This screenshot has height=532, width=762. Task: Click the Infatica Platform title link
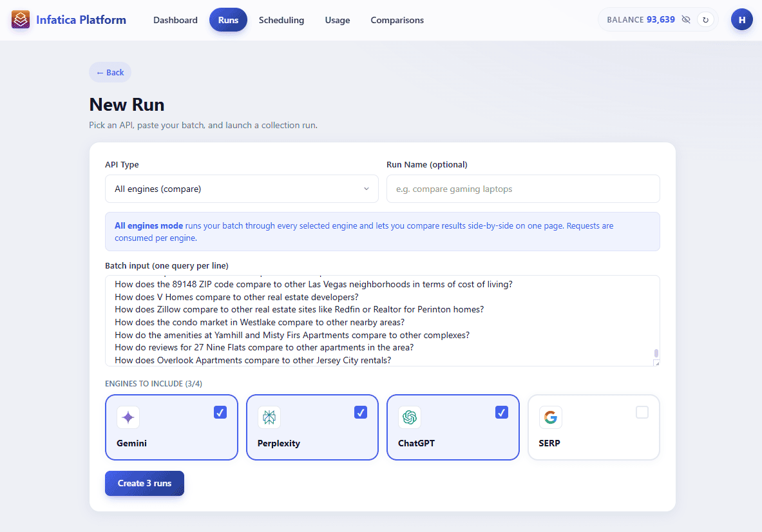81,19
